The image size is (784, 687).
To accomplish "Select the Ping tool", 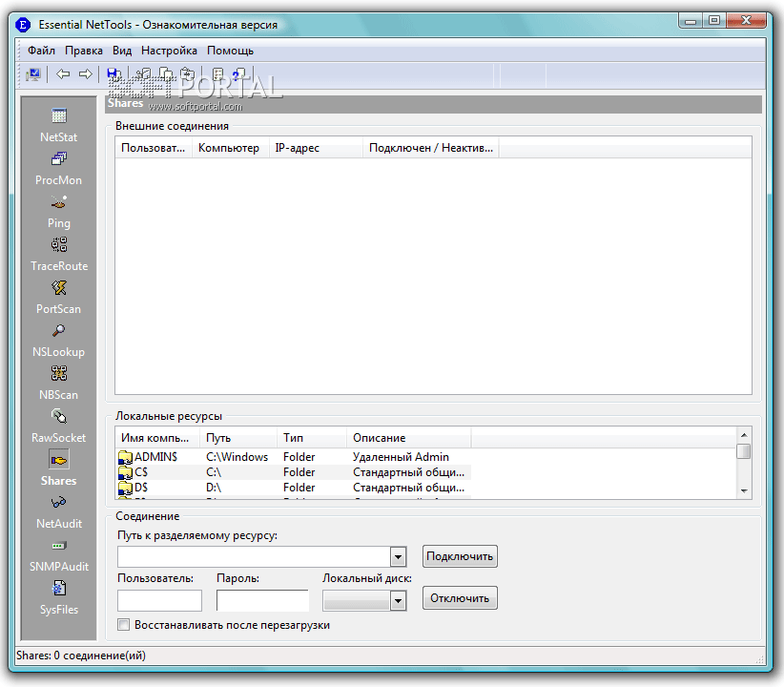I will coord(58,212).
